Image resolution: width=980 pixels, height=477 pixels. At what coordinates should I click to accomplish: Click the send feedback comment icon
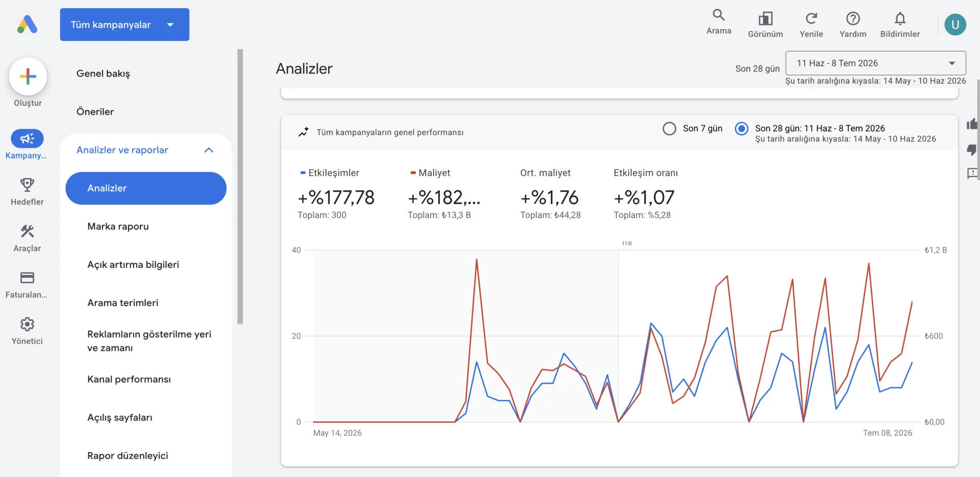[972, 173]
